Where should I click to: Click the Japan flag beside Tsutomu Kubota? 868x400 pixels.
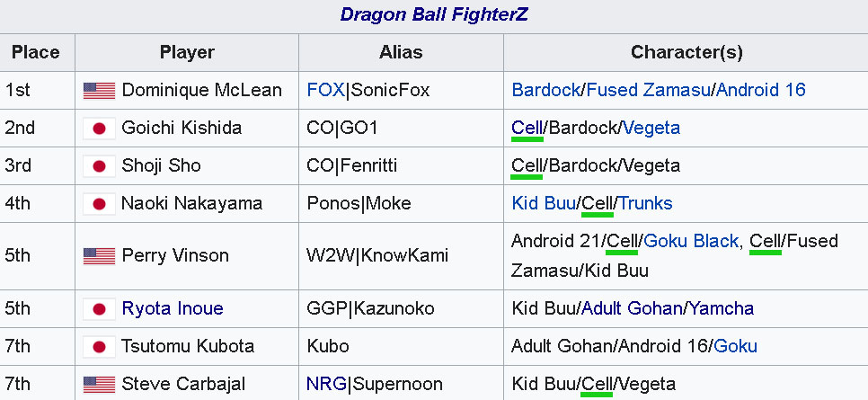click(x=99, y=347)
